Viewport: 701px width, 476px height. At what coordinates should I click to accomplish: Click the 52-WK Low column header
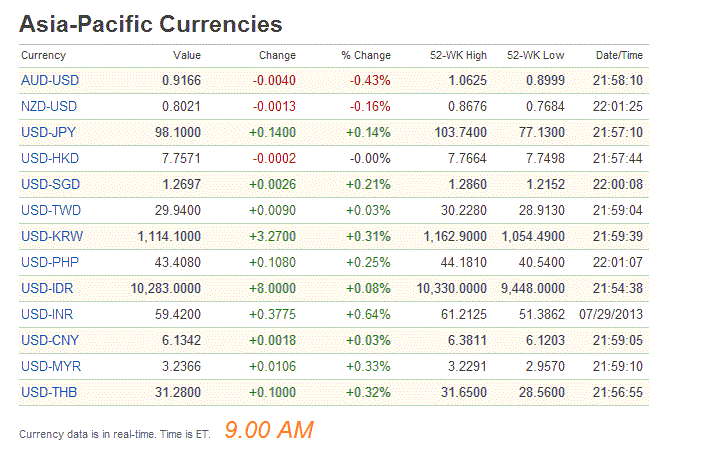coord(535,56)
